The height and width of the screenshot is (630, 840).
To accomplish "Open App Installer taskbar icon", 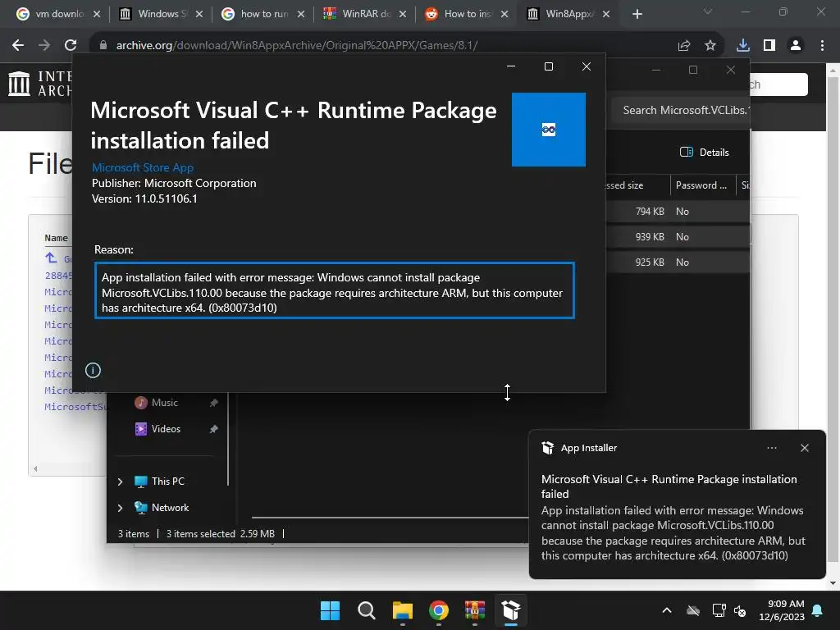I will pyautogui.click(x=511, y=610).
